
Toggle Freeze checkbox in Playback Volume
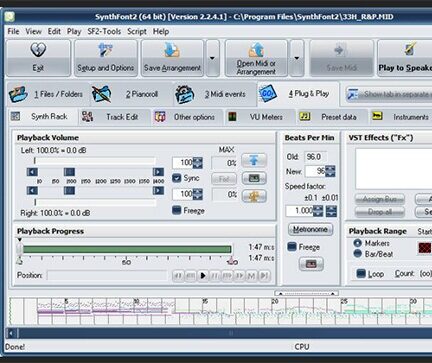176,210
